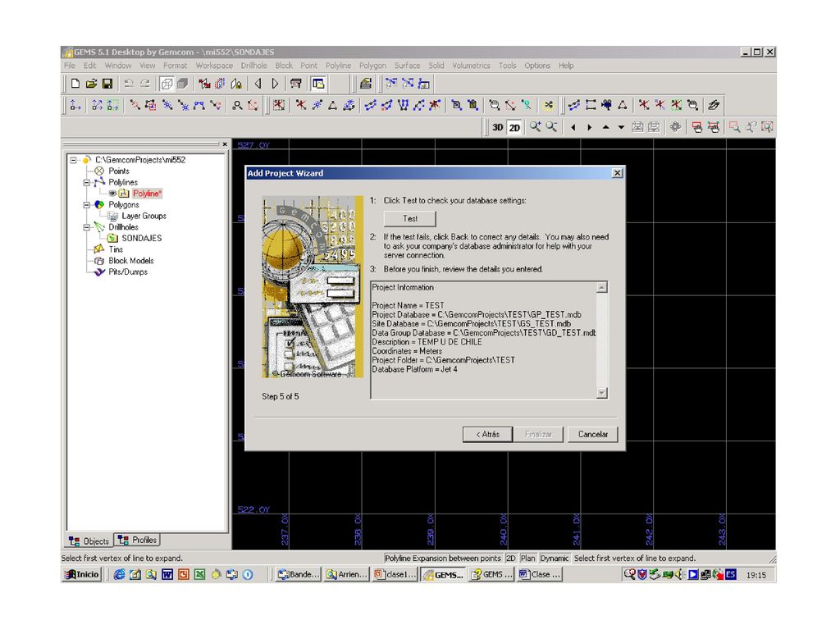Click Cancelar in the wizard
This screenshot has height=630, width=840.
592,435
